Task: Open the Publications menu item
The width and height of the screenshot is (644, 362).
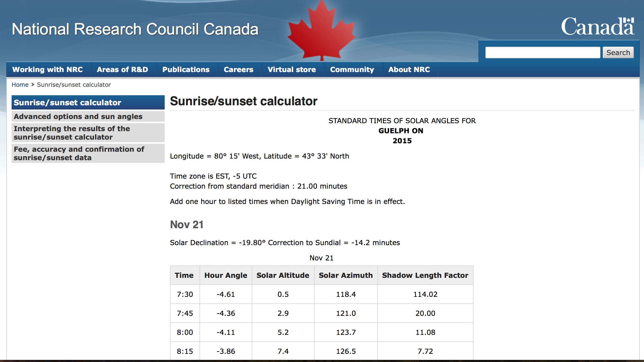Action: (186, 70)
